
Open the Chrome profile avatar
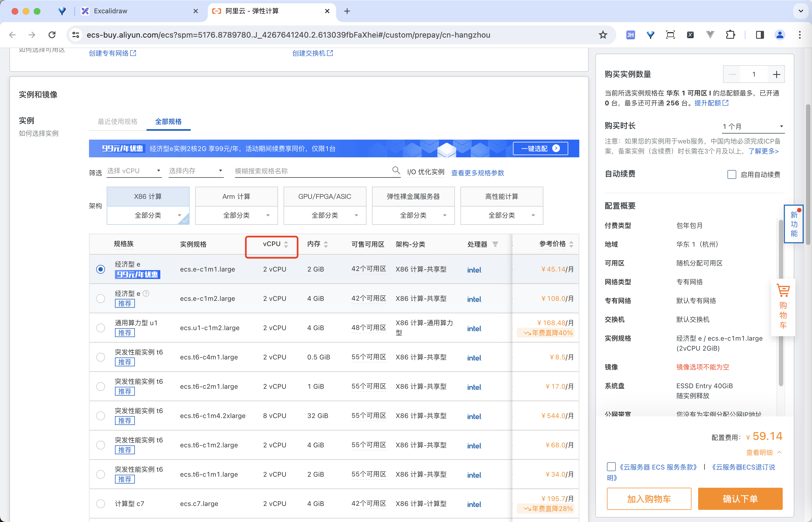[x=780, y=35]
